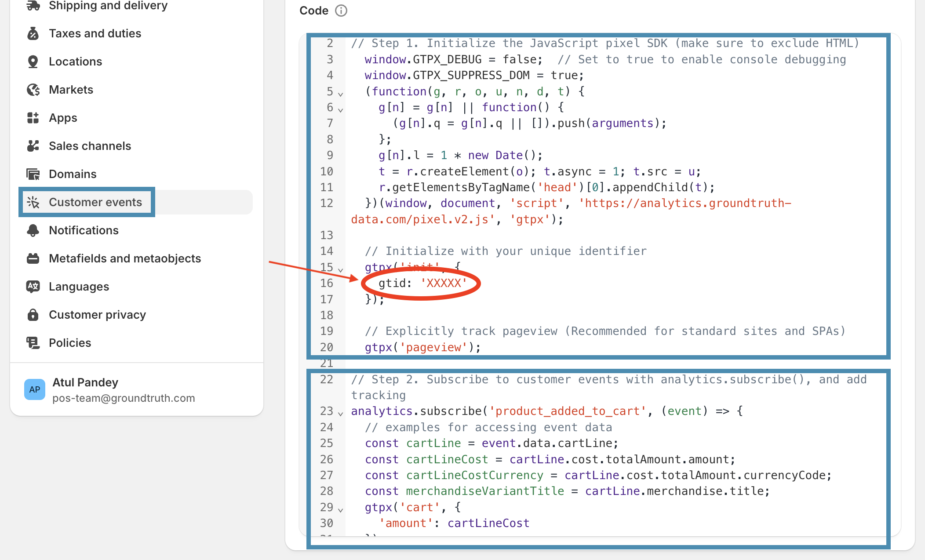Screen dimensions: 925x560
Task: Click the Notifications bell icon
Action: [33, 230]
